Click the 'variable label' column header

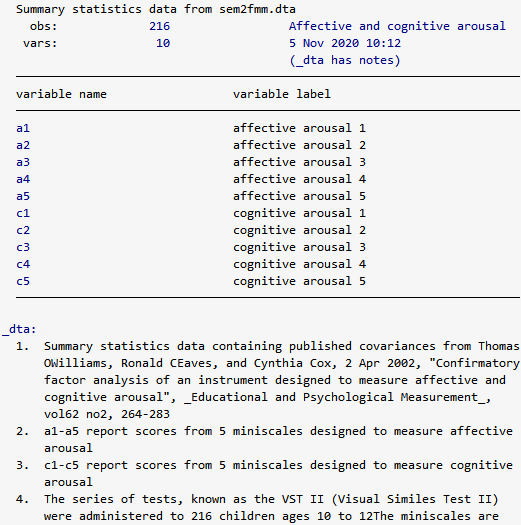click(282, 94)
